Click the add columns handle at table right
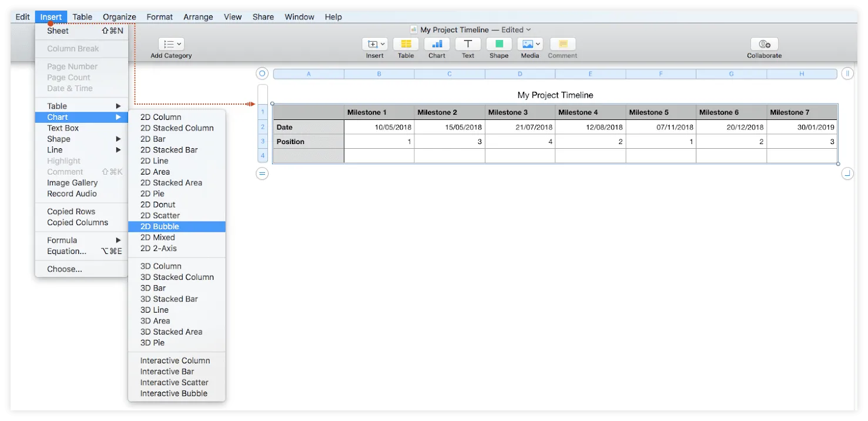This screenshot has width=868, height=421. pos(847,73)
